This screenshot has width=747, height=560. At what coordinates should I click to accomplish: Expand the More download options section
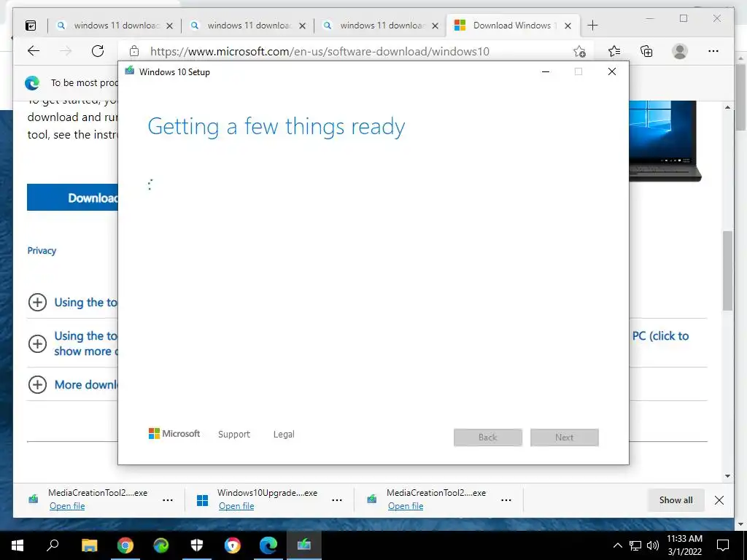tap(38, 384)
